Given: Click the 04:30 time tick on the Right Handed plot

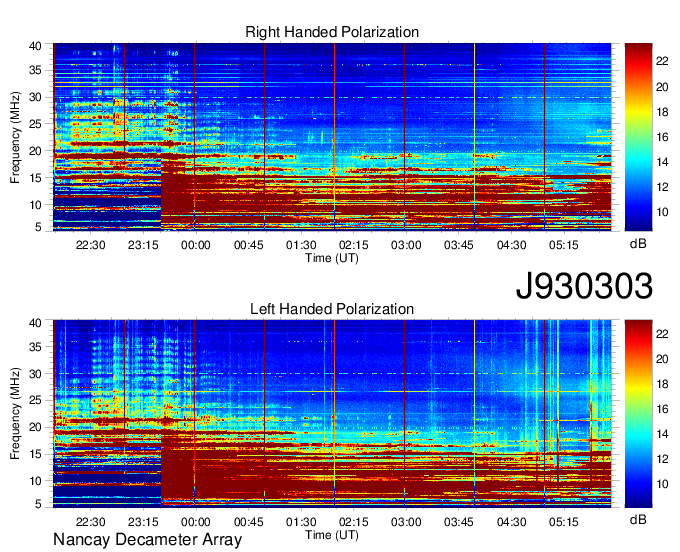Looking at the screenshot, I should click(x=511, y=245).
